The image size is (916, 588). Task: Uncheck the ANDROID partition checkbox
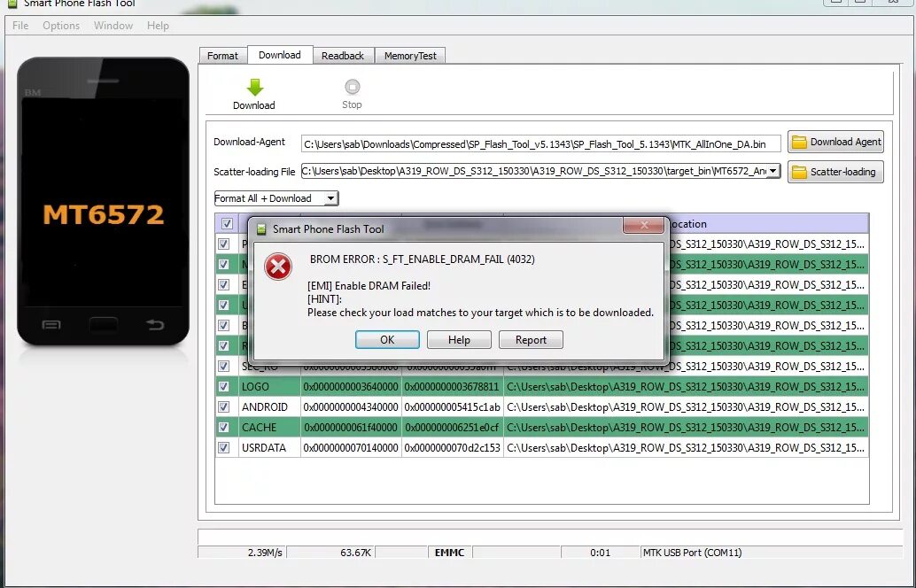click(223, 407)
